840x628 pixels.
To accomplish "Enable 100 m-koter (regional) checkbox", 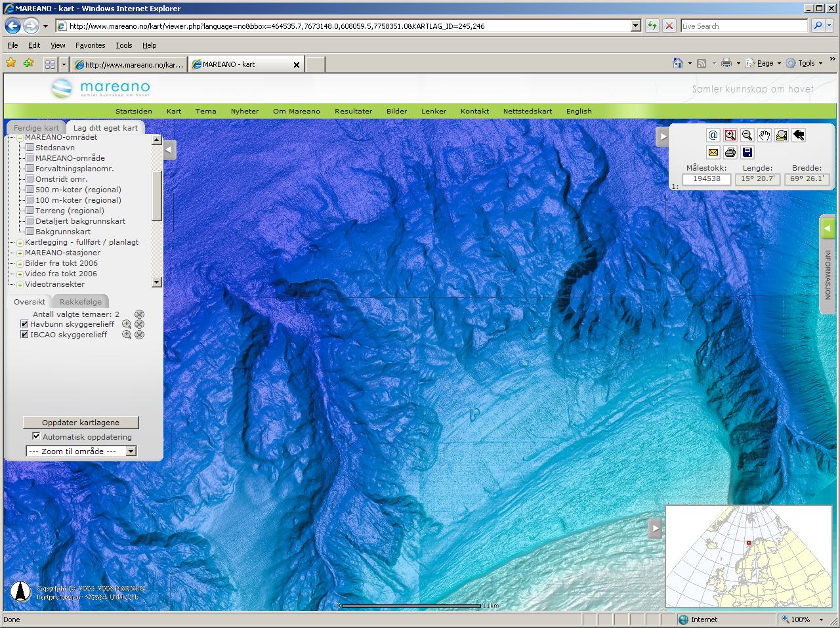I will tap(30, 200).
